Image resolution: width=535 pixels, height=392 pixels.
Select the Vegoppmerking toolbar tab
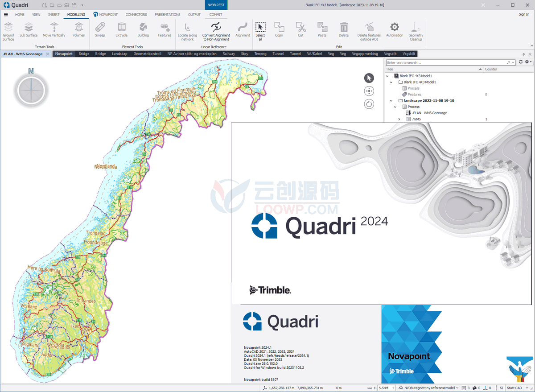365,54
